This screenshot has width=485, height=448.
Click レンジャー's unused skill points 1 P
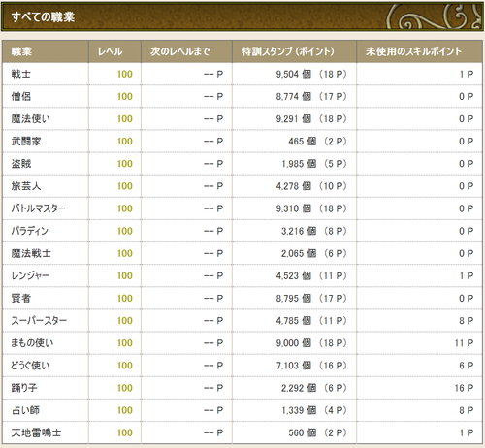pos(467,275)
